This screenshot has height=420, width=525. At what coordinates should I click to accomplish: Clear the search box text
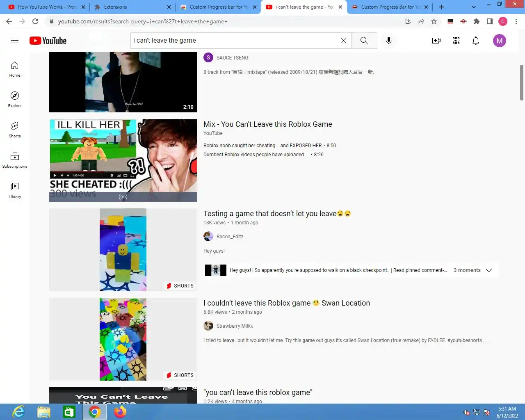coord(344,41)
